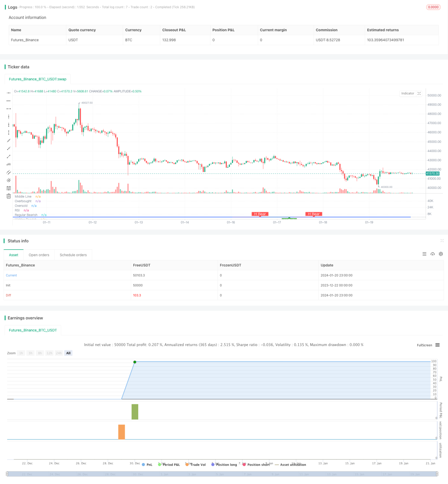Set zoom range to All

pos(68,353)
